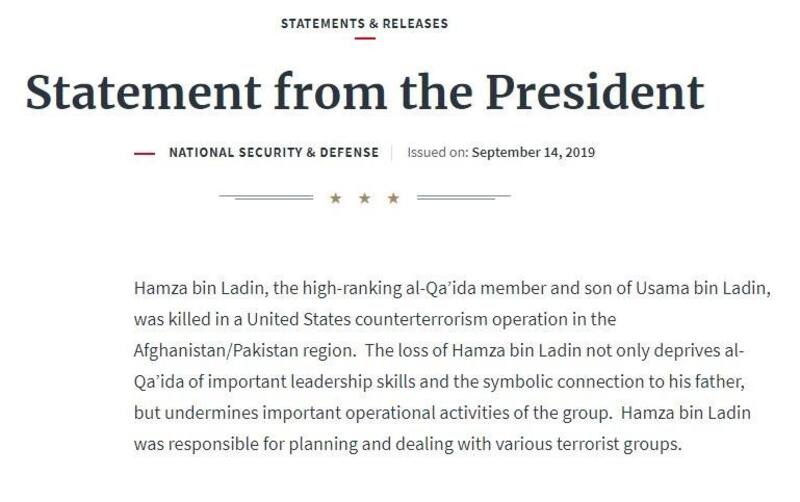The height and width of the screenshot is (502, 800).
Task: Click the double line right of the stars
Action: coord(463,197)
